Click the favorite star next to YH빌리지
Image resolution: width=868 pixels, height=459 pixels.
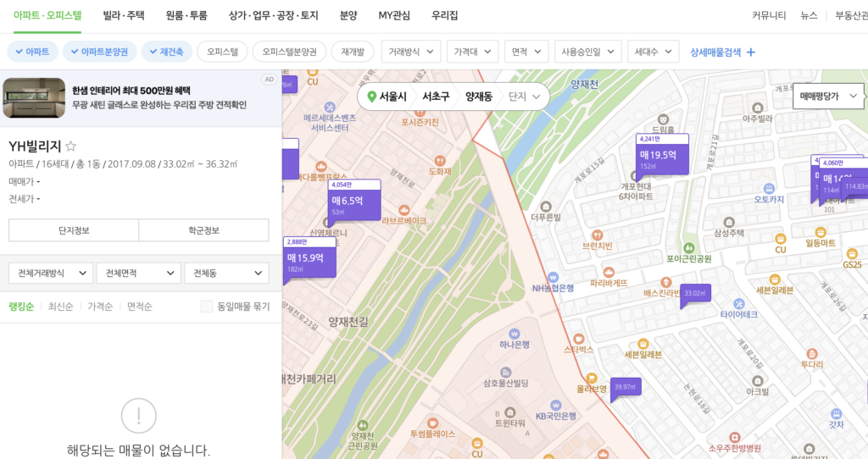pos(71,146)
